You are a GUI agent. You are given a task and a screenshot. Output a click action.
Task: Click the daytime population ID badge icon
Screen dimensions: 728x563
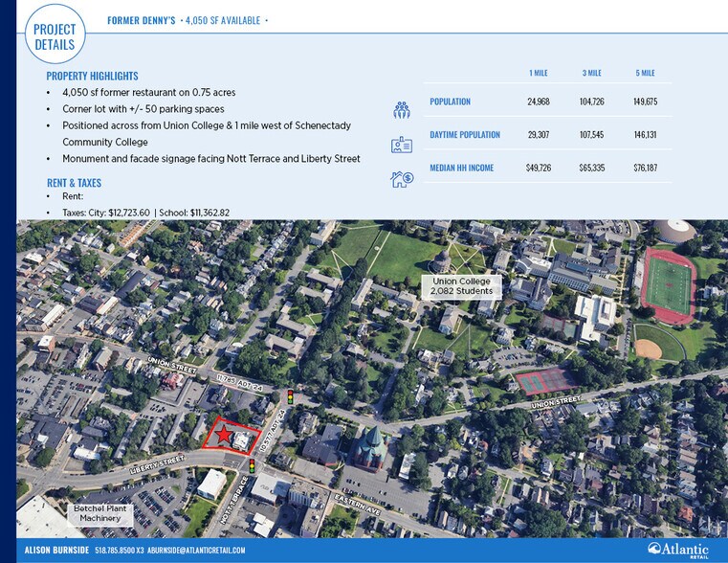tap(402, 145)
